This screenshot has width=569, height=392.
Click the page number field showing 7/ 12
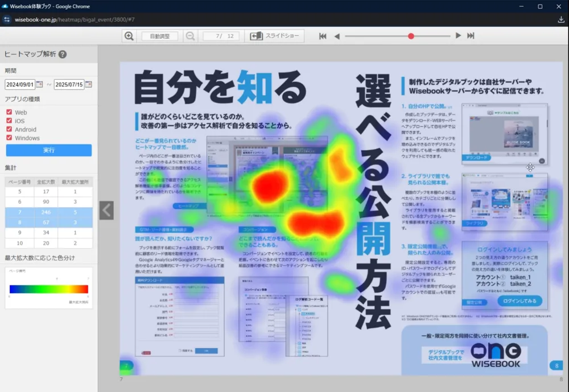221,36
